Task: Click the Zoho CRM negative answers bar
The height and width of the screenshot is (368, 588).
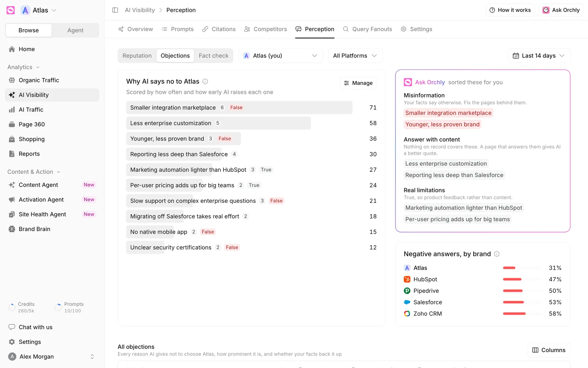Action: click(523, 314)
